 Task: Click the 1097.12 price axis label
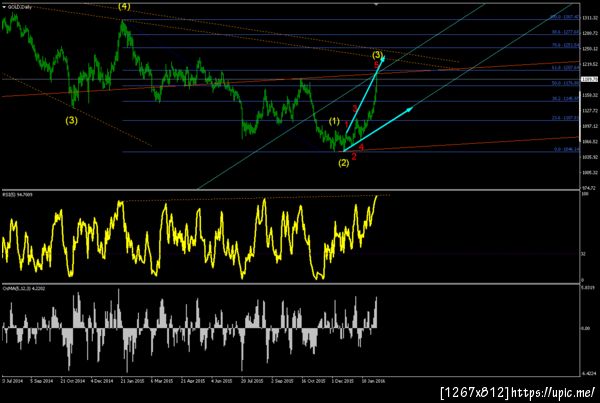tap(590, 126)
